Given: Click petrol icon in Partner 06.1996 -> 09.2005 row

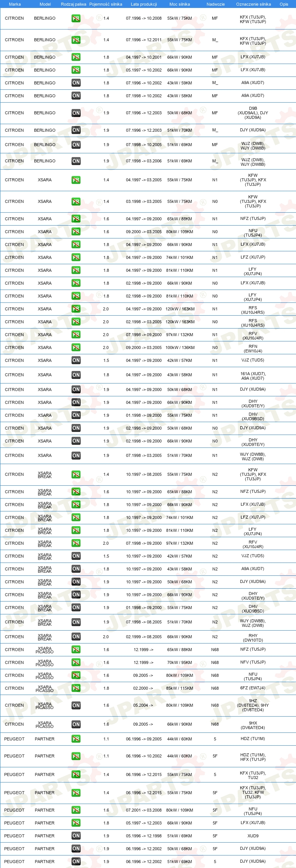Looking at the screenshot, I should click(76, 739).
